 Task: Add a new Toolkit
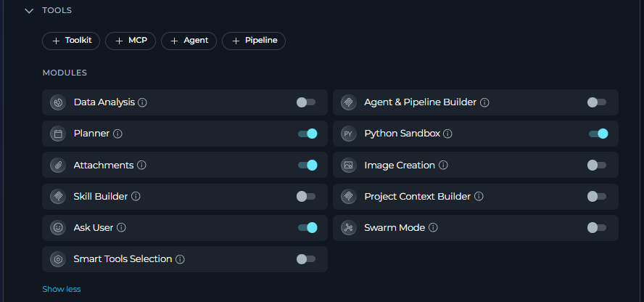[71, 41]
